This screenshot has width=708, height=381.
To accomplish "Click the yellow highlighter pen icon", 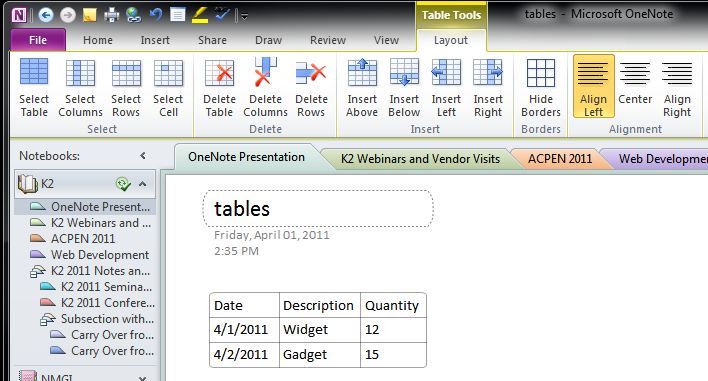I will (x=200, y=15).
